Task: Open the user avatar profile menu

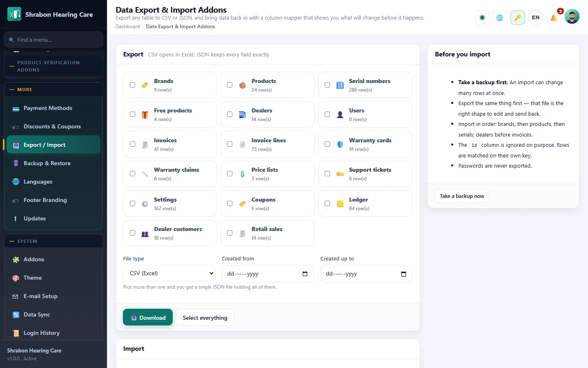Action: click(572, 17)
